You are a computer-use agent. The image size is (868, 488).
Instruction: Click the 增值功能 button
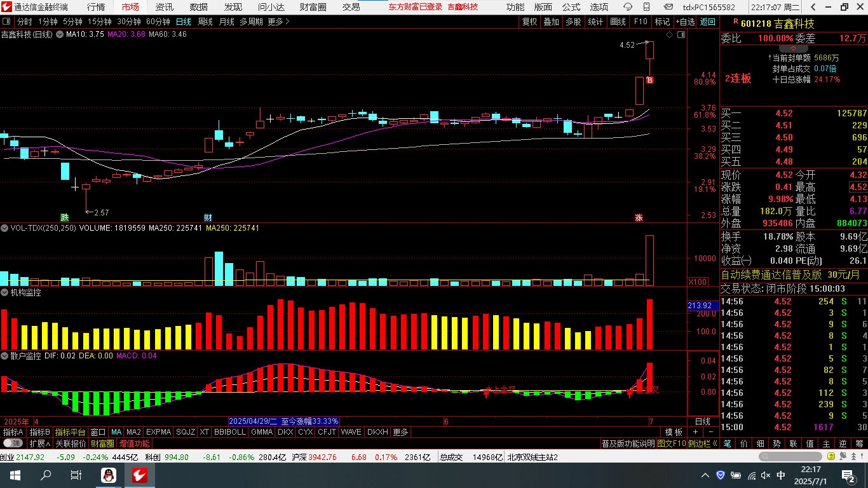(x=134, y=443)
